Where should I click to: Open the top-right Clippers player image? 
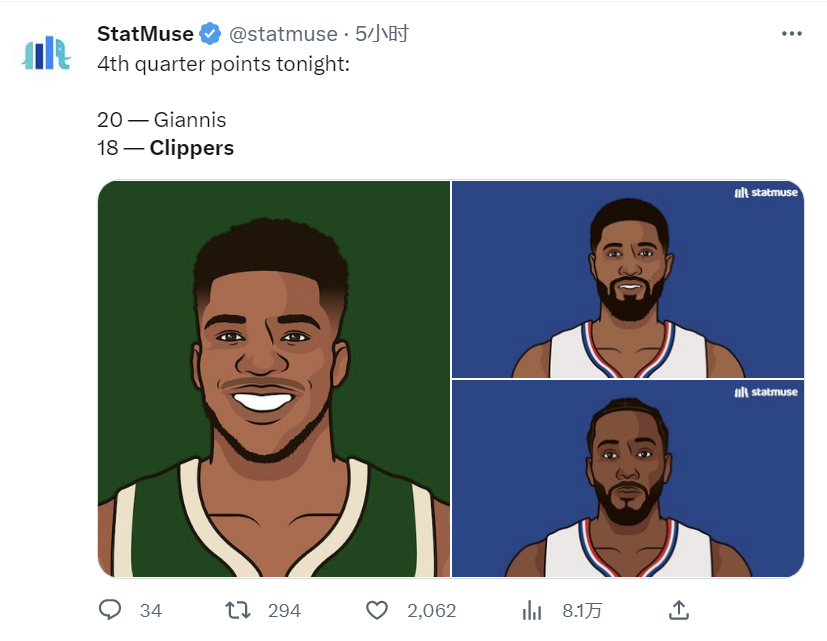(628, 279)
